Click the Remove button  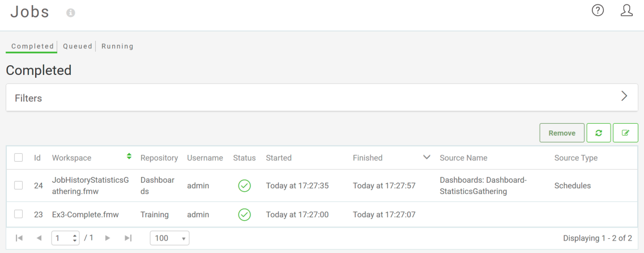click(562, 133)
